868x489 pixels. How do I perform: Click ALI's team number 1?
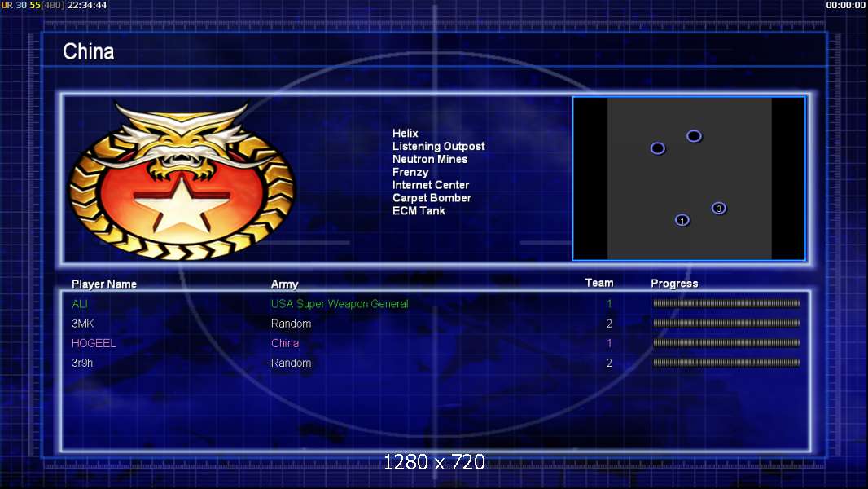click(609, 304)
